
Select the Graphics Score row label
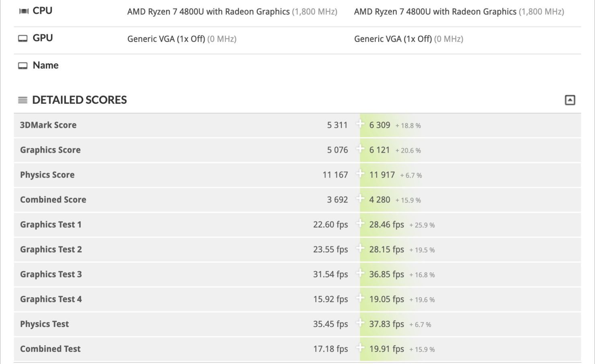pos(50,150)
